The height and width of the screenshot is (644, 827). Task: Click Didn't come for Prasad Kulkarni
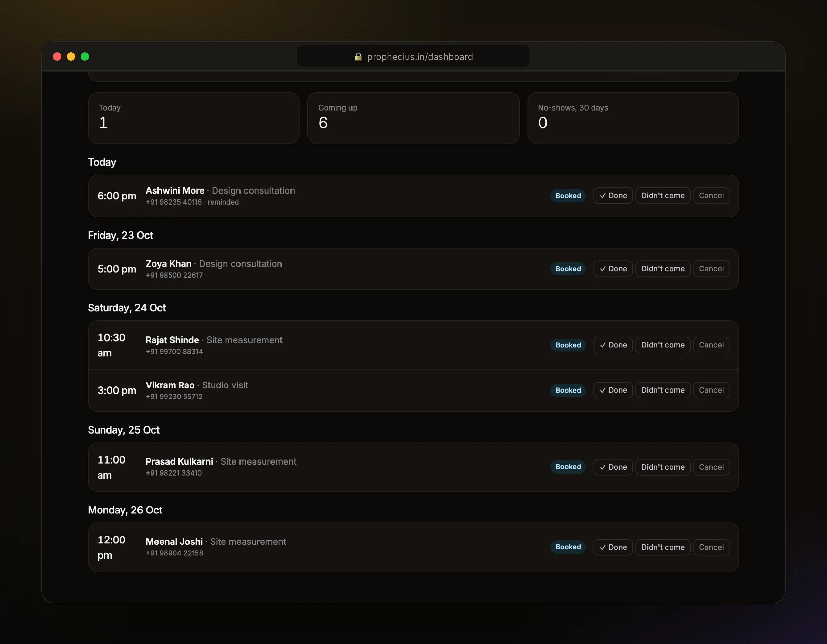tap(663, 467)
